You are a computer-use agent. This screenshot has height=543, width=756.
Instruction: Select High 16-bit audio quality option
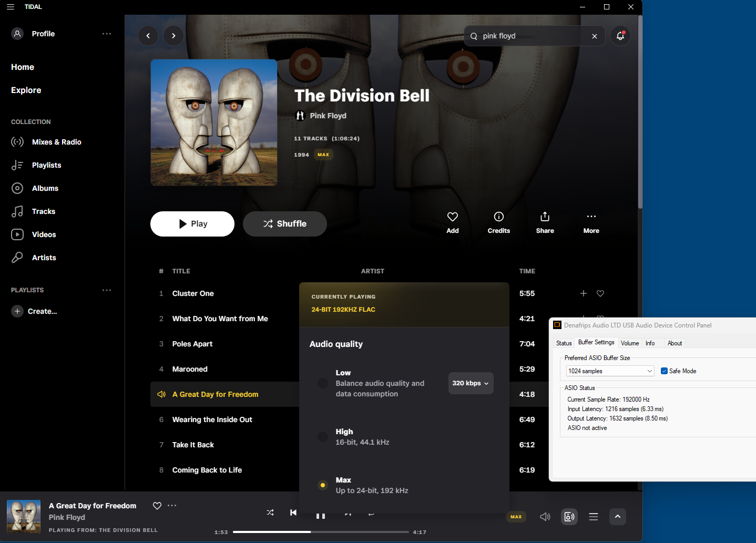323,437
